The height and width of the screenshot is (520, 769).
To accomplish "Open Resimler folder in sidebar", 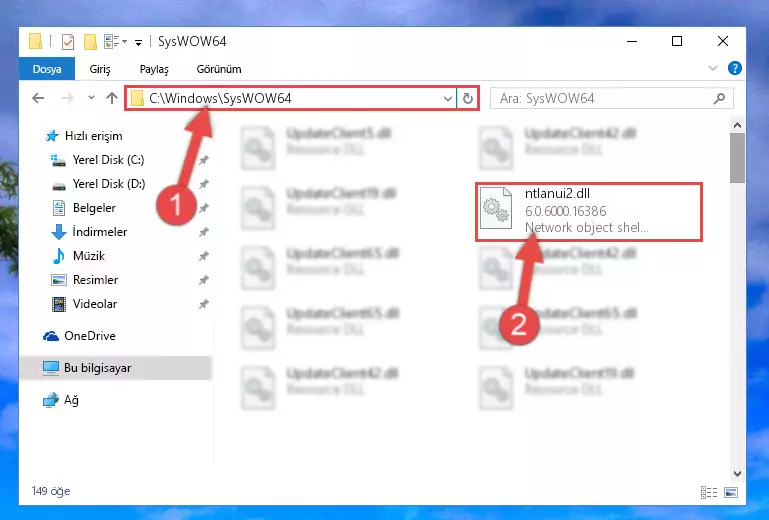I will coord(85,280).
